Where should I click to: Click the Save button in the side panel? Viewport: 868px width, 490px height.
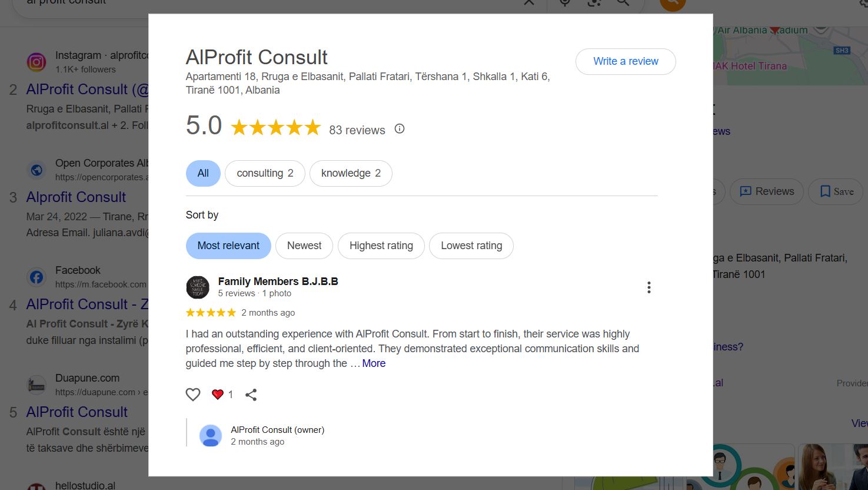click(836, 191)
